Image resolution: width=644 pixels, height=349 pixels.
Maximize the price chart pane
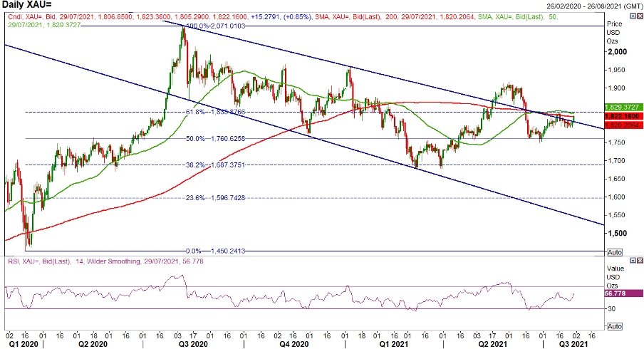click(x=633, y=16)
